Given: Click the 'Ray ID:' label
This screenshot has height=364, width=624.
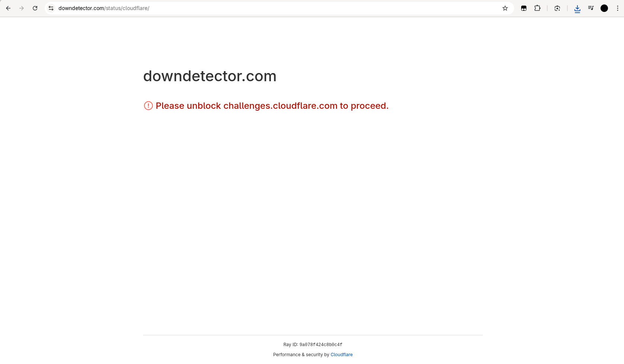Looking at the screenshot, I should pyautogui.click(x=291, y=345).
